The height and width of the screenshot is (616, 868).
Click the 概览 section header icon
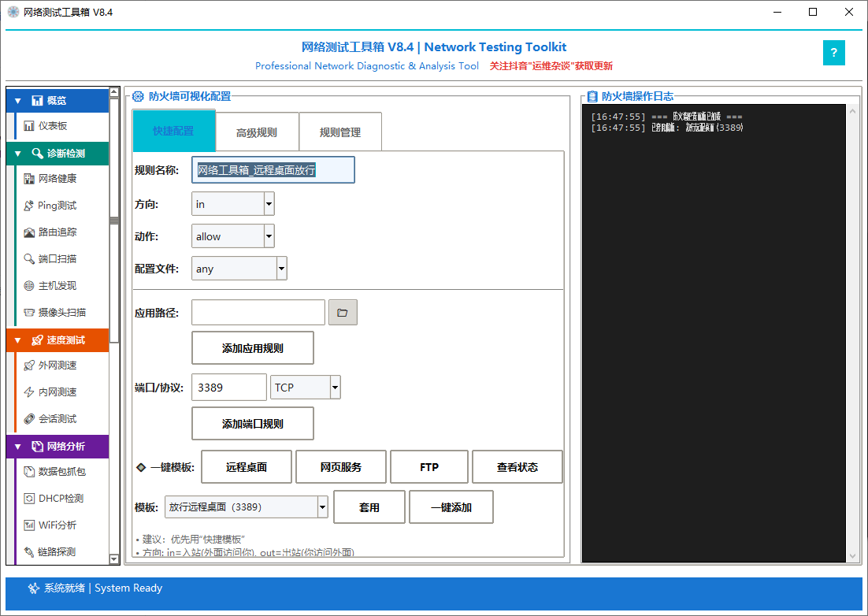[37, 101]
